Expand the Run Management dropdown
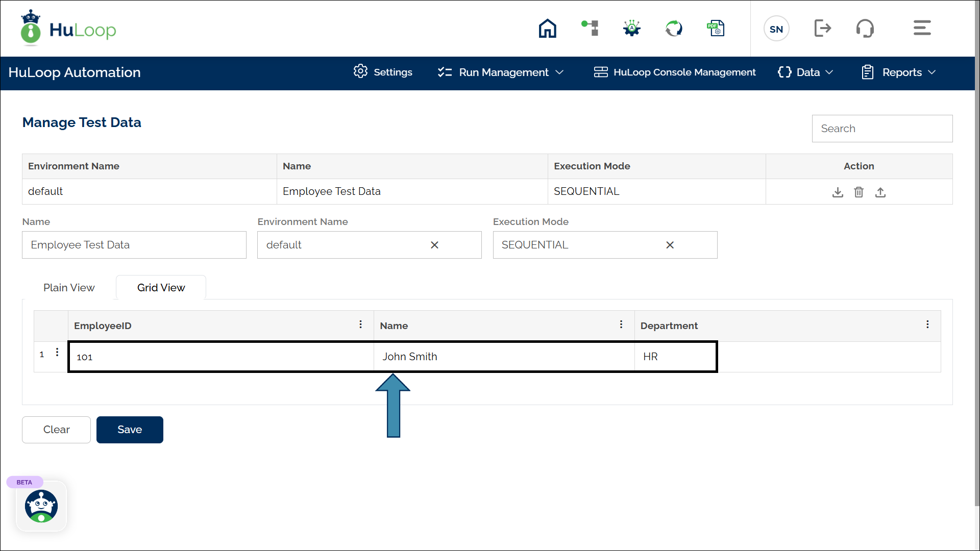Viewport: 980px width, 551px height. click(501, 72)
